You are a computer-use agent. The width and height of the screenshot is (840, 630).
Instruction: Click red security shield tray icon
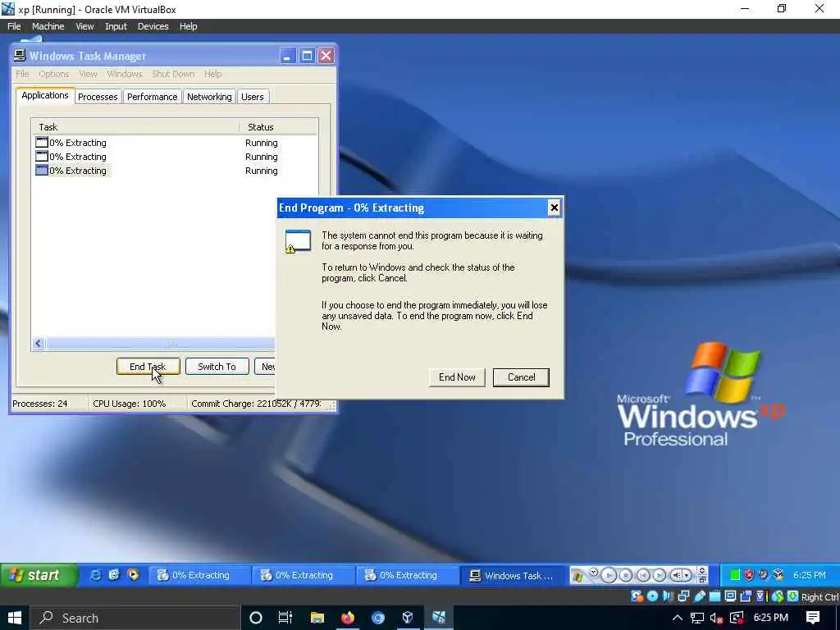click(749, 575)
